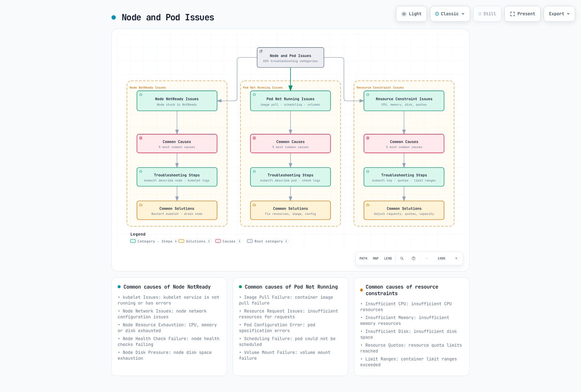The height and width of the screenshot is (392, 581).
Task: Click the code icon on the Node NotReady Issues node
Action: (141, 95)
